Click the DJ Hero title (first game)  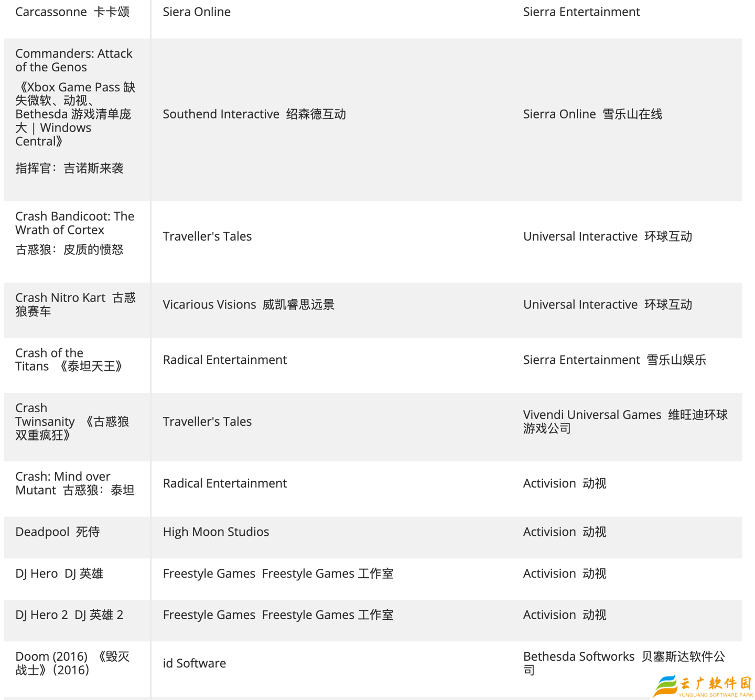59,574
